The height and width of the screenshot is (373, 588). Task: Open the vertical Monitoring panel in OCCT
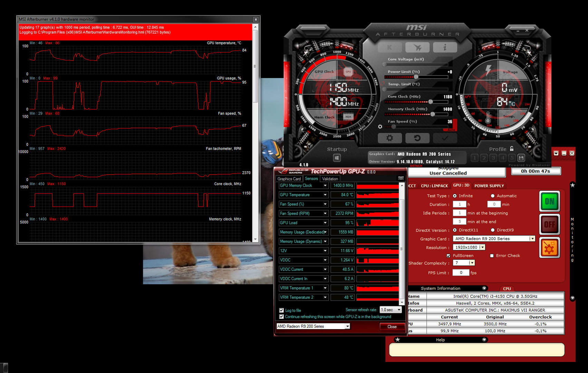(572, 239)
